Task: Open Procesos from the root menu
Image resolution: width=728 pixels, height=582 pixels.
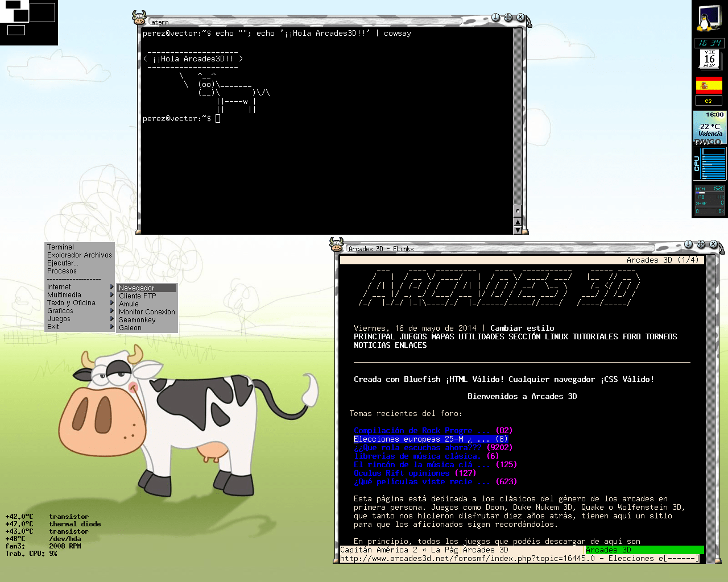Action: point(80,271)
